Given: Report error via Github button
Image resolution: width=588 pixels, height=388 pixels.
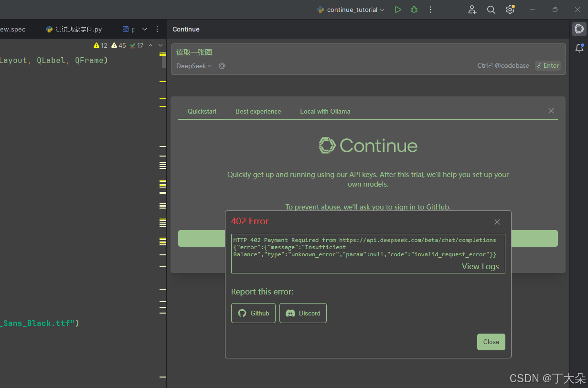Looking at the screenshot, I should click(254, 313).
